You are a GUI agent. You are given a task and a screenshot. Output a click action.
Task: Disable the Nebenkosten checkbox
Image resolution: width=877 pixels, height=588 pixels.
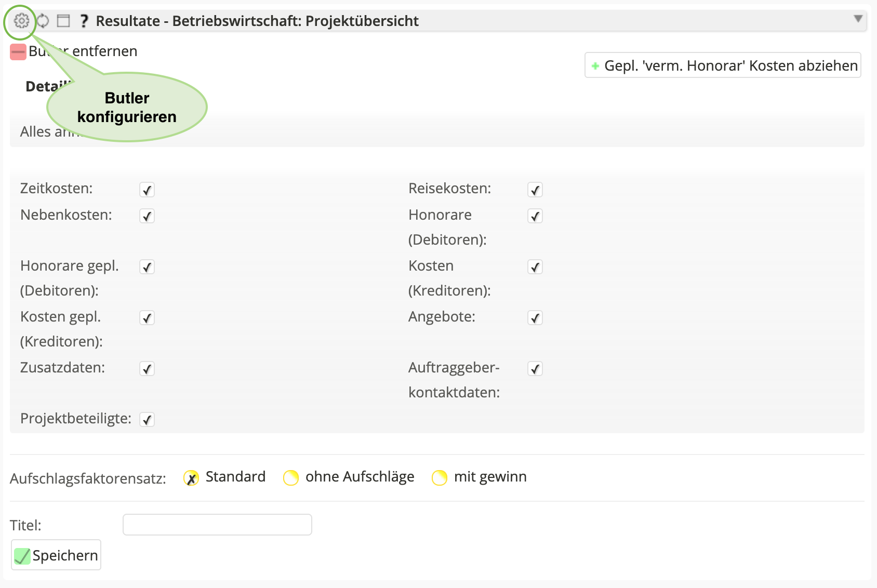147,216
